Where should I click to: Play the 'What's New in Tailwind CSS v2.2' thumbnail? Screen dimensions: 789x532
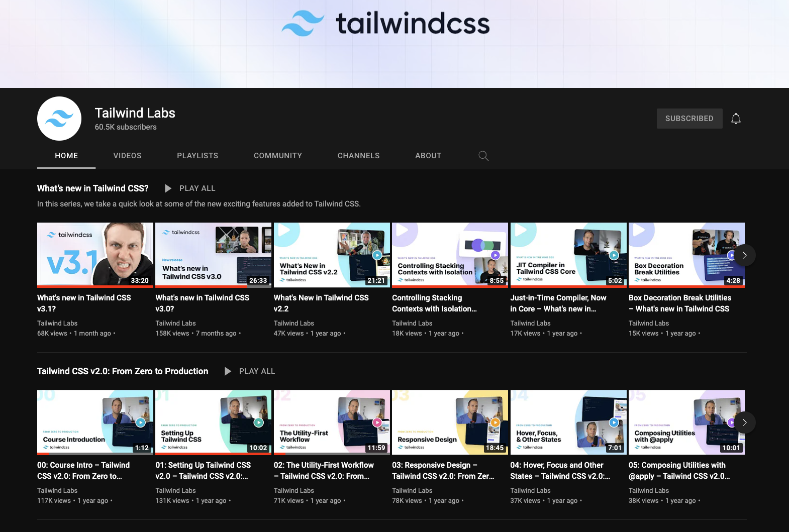[332, 255]
